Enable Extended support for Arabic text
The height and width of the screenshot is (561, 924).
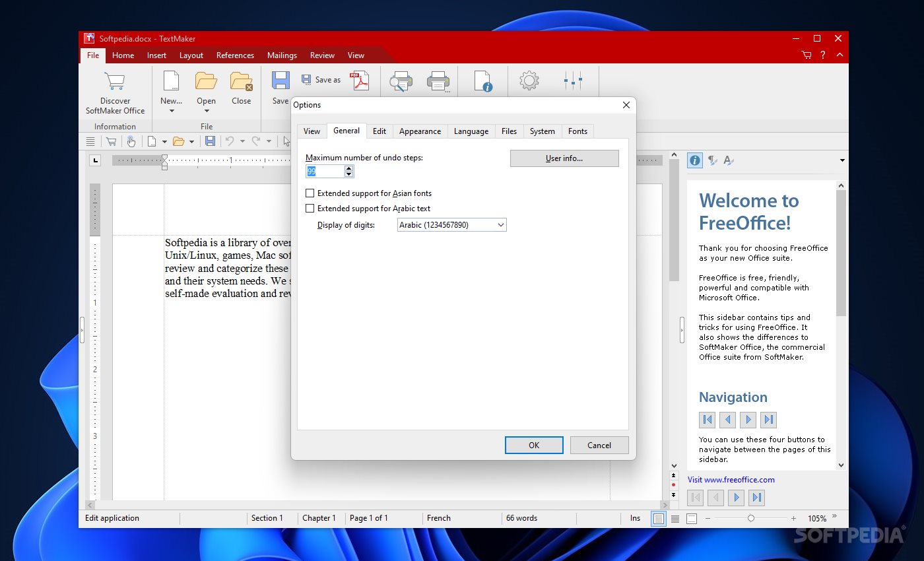click(368, 209)
